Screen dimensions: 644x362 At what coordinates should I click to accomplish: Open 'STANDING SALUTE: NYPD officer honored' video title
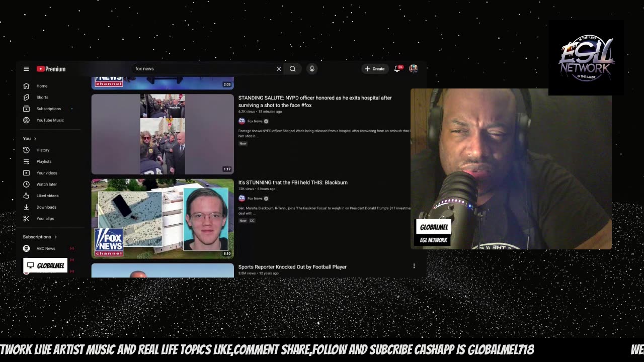tap(315, 102)
